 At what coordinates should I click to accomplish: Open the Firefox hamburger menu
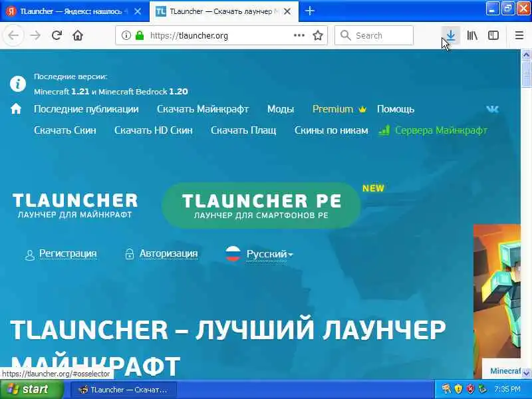point(519,35)
